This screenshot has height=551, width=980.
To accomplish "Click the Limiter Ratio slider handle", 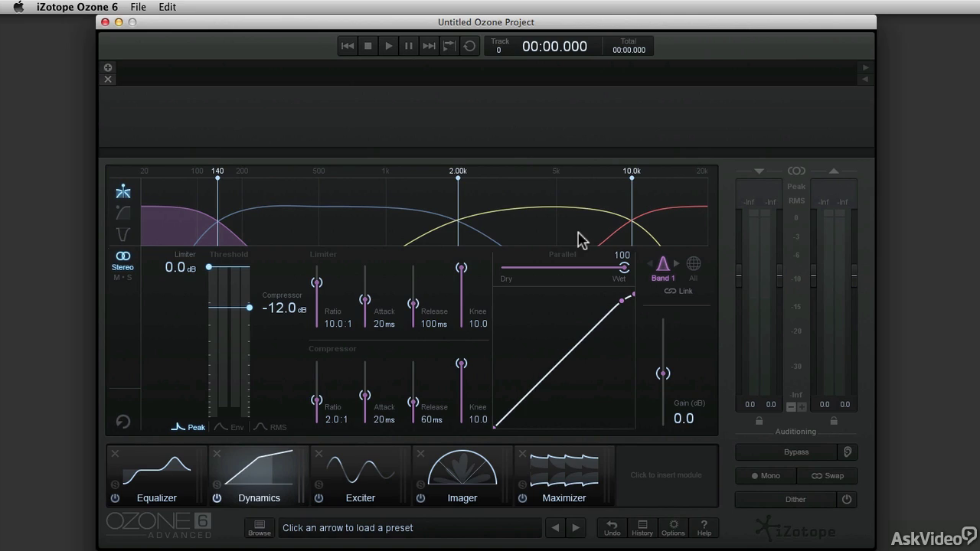I will point(316,283).
